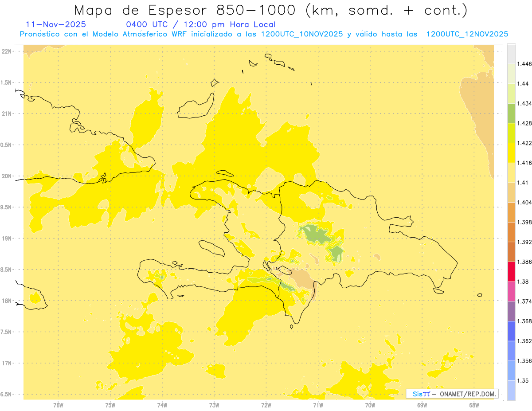Click the '21N' latitude label
Viewport: 532px width, 411px height.
[8, 114]
